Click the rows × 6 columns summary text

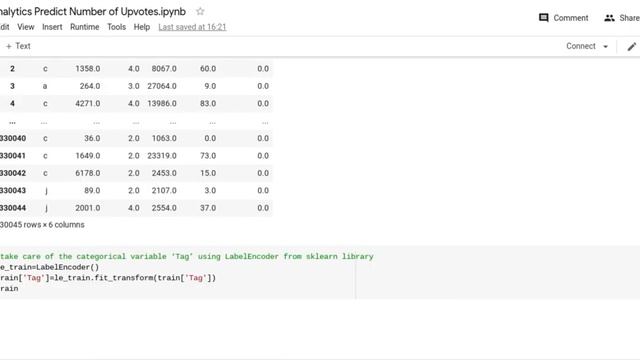pos(42,225)
